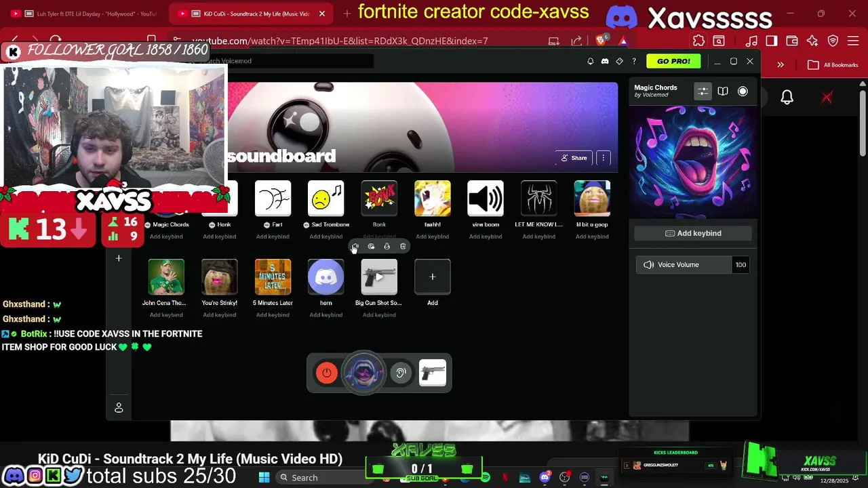Click the Magic Chords voice artwork

click(x=692, y=161)
